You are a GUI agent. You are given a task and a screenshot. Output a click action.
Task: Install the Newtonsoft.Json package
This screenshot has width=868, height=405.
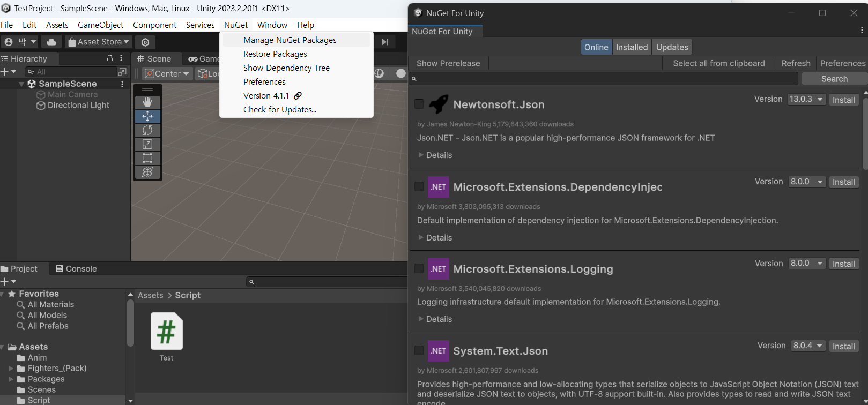click(843, 100)
